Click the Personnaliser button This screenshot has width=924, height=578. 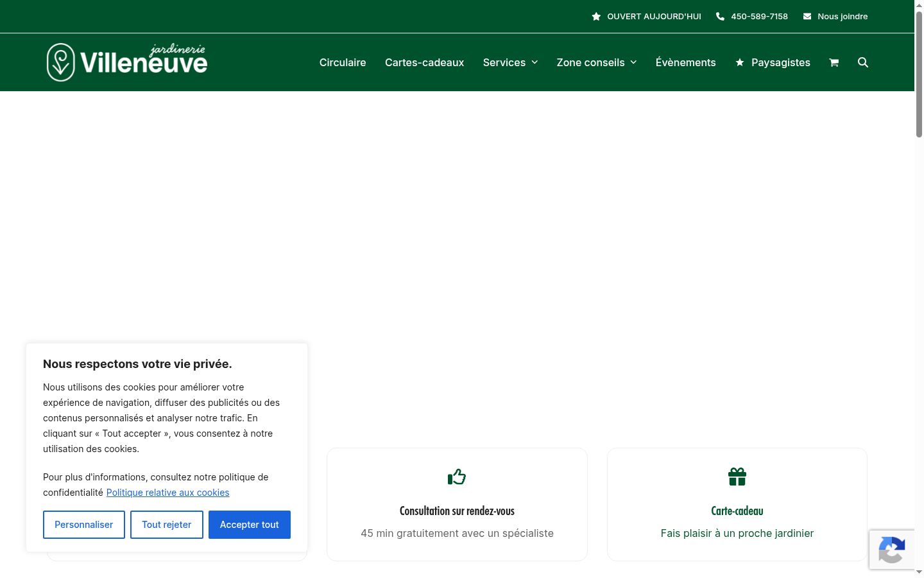(x=84, y=525)
